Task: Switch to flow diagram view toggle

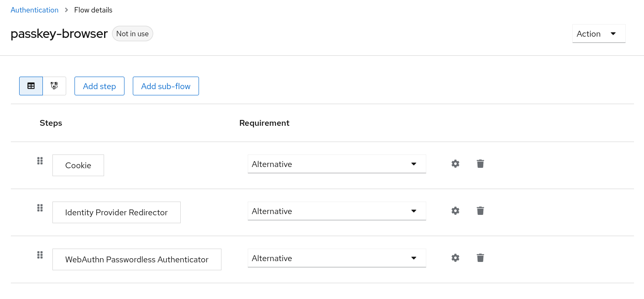Action: pos(54,86)
